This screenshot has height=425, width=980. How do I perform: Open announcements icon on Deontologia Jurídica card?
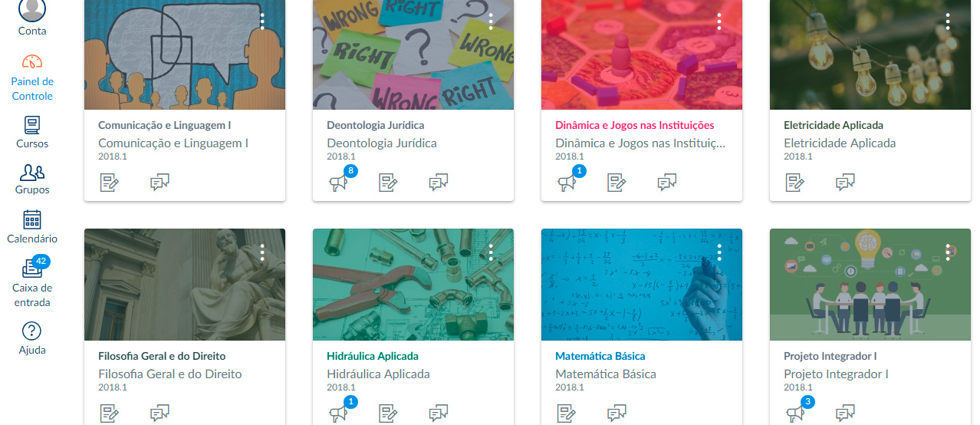[x=338, y=183]
